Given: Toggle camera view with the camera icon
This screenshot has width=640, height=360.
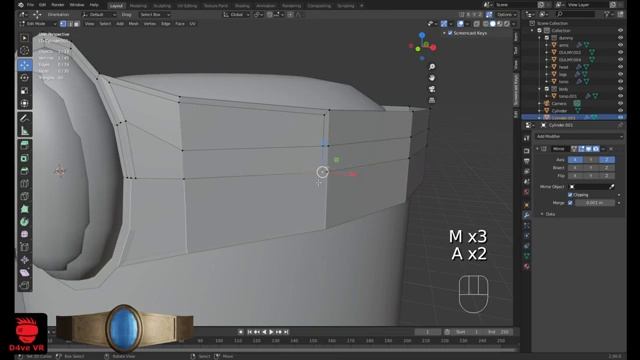Looking at the screenshot, I should click(x=432, y=89).
